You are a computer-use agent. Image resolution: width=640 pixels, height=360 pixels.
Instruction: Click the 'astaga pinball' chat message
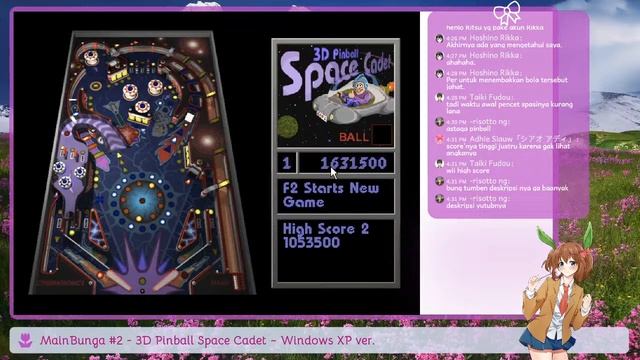[x=468, y=129]
